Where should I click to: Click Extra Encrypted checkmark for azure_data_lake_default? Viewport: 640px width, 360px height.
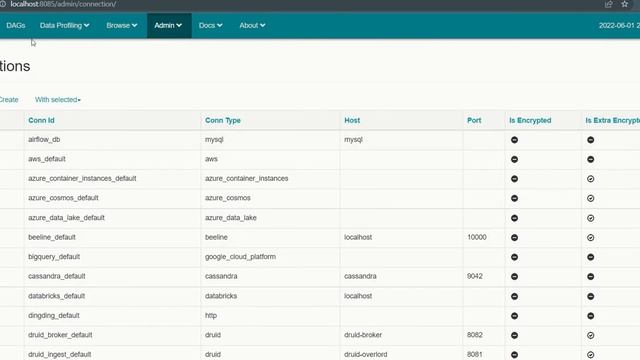coord(591,218)
